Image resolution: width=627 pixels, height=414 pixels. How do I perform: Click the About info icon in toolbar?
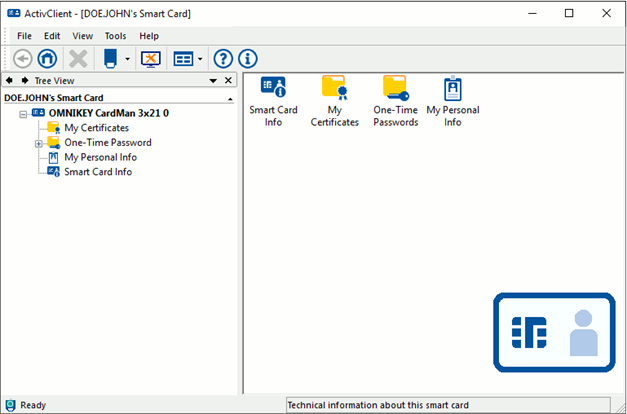(247, 59)
